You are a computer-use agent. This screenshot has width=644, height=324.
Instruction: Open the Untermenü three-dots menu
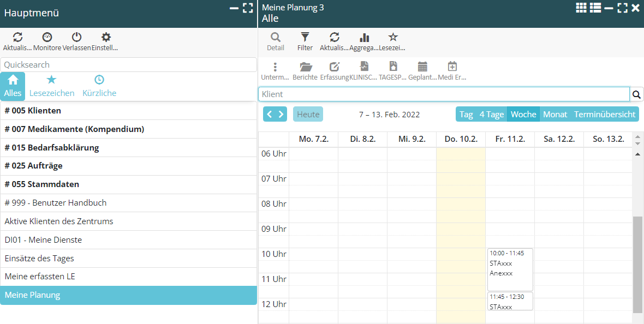coord(275,67)
